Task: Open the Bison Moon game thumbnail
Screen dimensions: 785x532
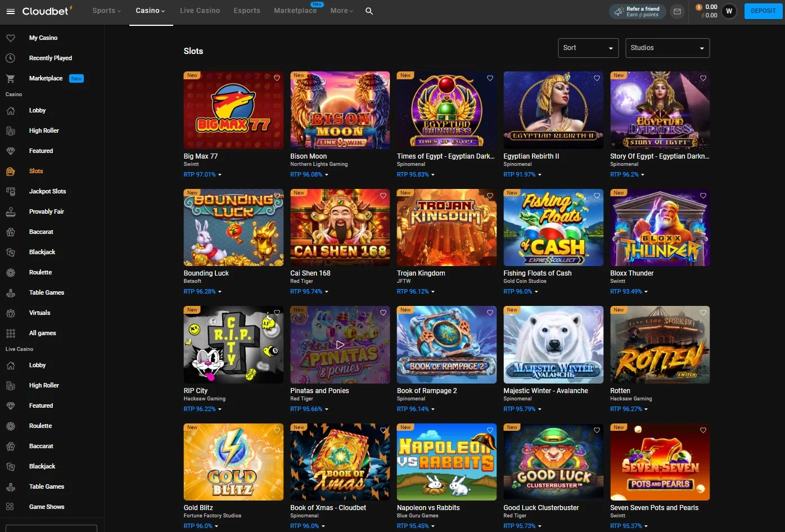Action: (x=340, y=110)
